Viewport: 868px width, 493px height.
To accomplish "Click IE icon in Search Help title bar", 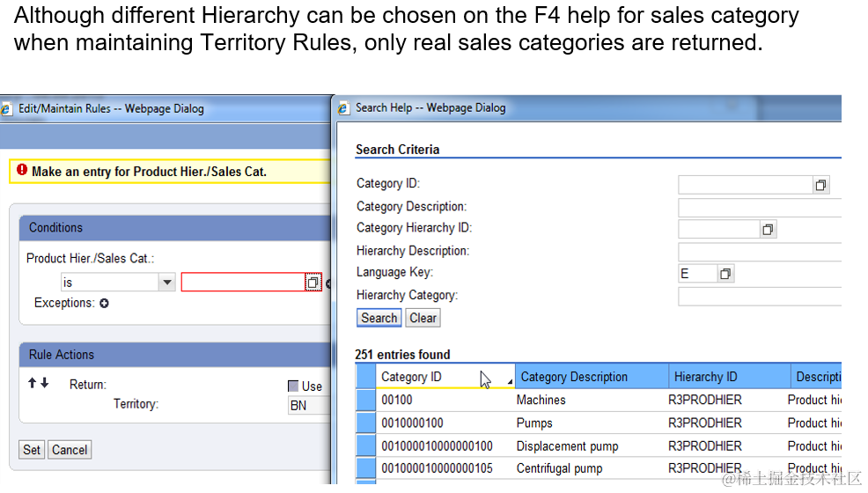I will (x=343, y=108).
